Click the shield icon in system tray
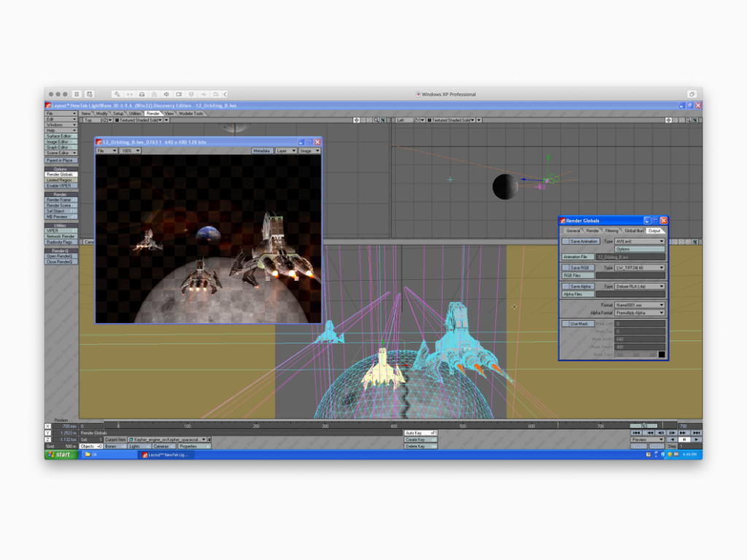The width and height of the screenshot is (747, 560). point(670,455)
